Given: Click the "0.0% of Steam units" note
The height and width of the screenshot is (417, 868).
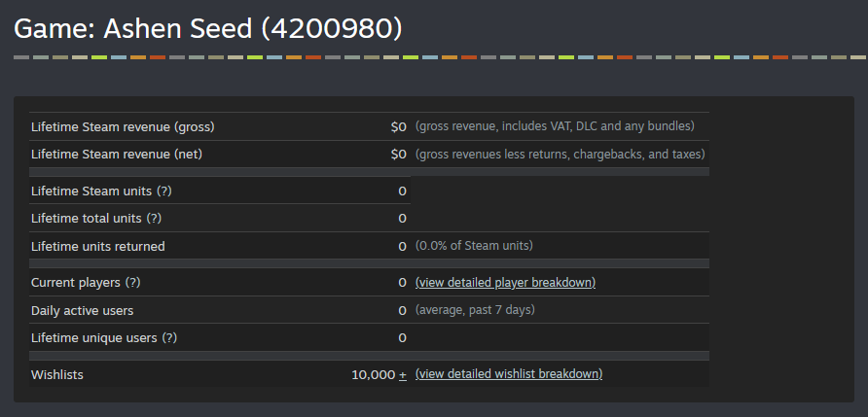Looking at the screenshot, I should pos(474,246).
